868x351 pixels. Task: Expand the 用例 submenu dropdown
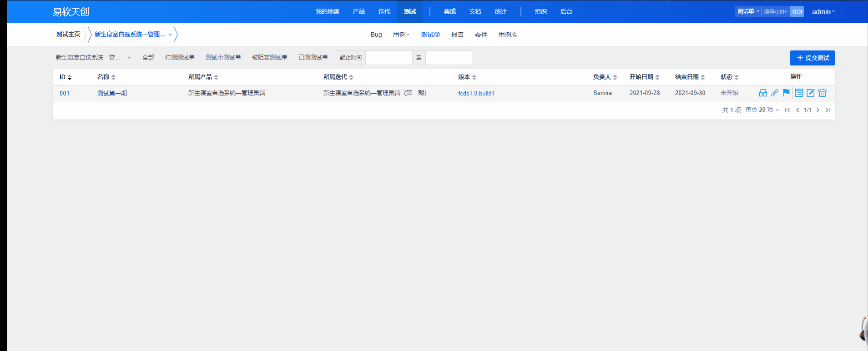click(401, 35)
